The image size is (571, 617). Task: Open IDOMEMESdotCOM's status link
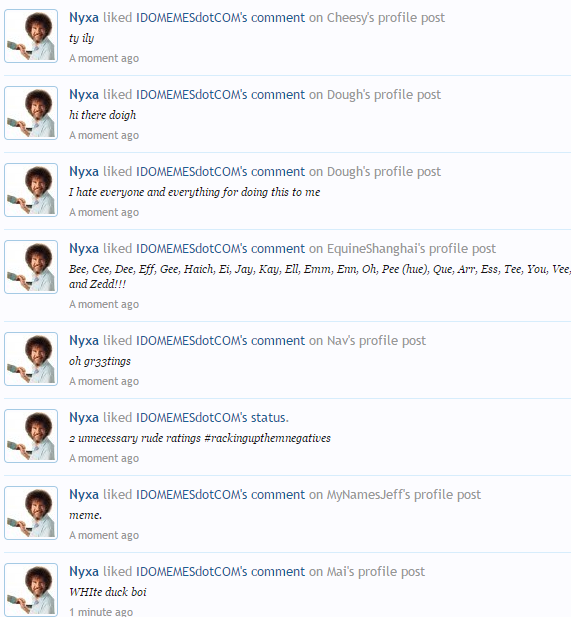click(x=212, y=417)
